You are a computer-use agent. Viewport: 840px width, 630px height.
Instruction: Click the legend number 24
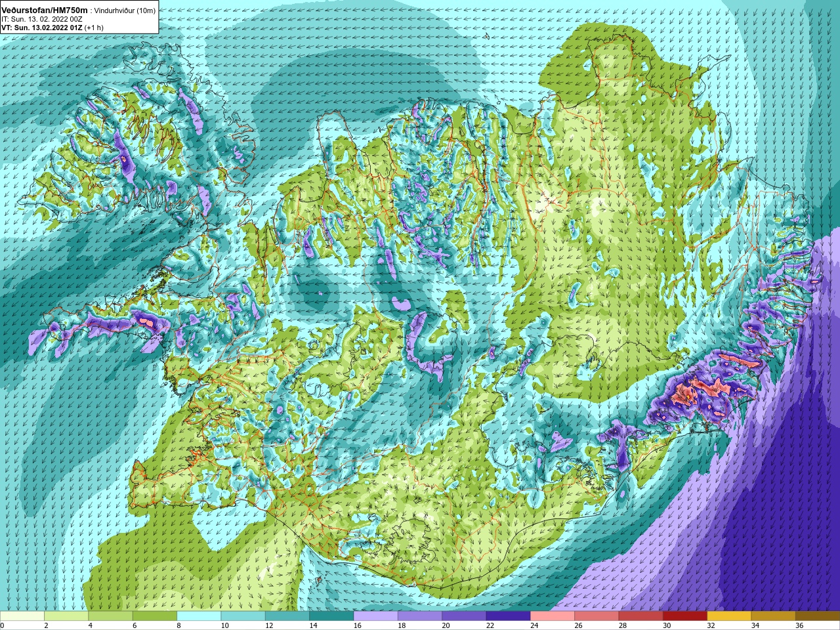tap(534, 625)
